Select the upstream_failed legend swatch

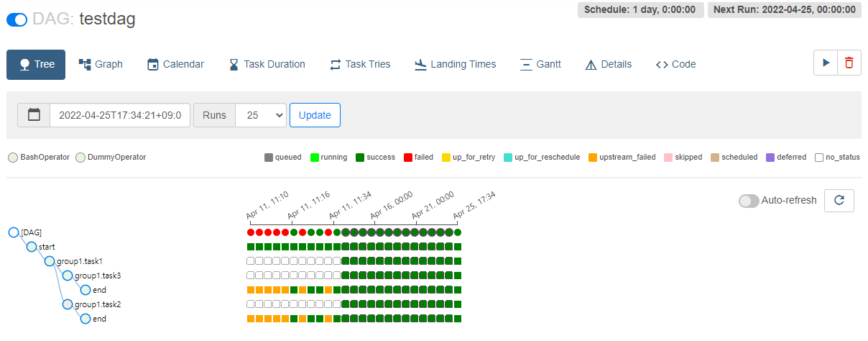point(593,157)
